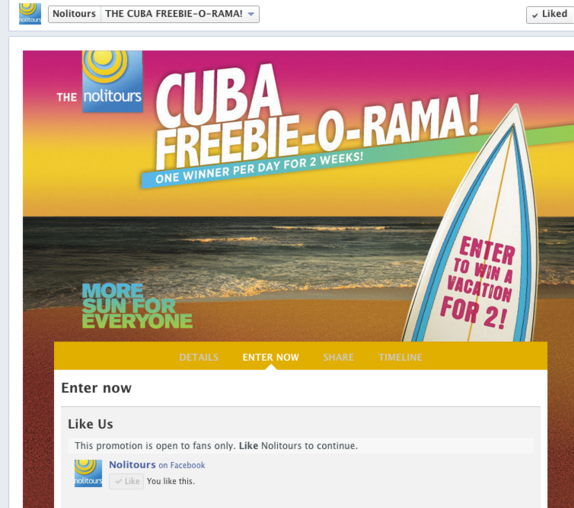Expand THE CUBA FREEBIE-O-RAMA! dropdown
This screenshot has width=574, height=508.
coord(180,14)
